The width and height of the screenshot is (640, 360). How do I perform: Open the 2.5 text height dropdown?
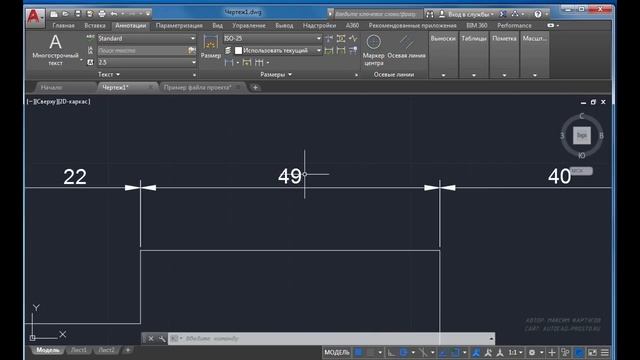pyautogui.click(x=147, y=62)
